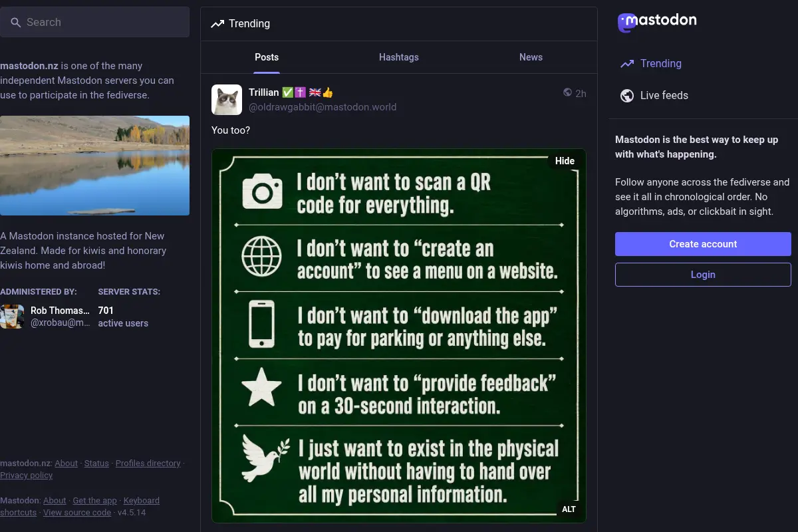Screen dimensions: 798x532
Task: Click Trillian's grumpy cat avatar
Action: [x=227, y=100]
